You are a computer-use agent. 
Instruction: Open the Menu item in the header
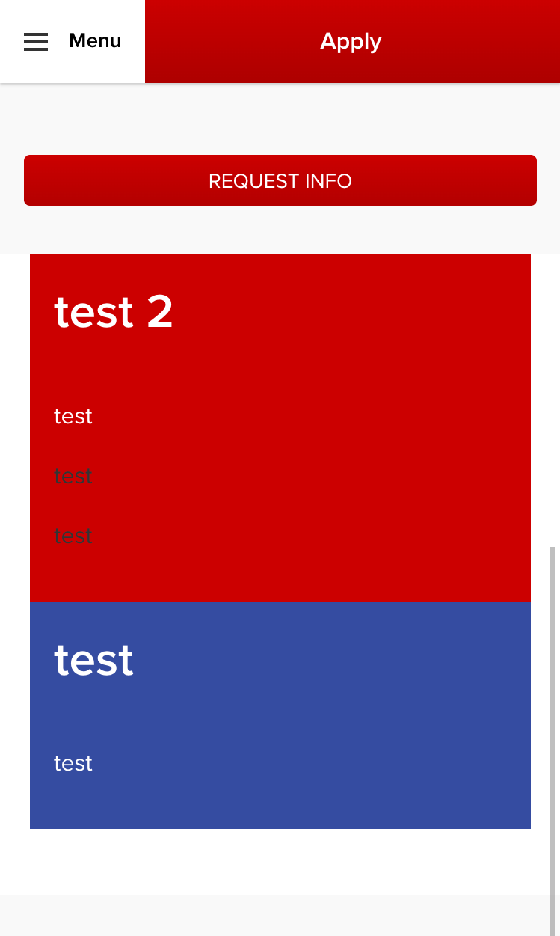pos(94,41)
